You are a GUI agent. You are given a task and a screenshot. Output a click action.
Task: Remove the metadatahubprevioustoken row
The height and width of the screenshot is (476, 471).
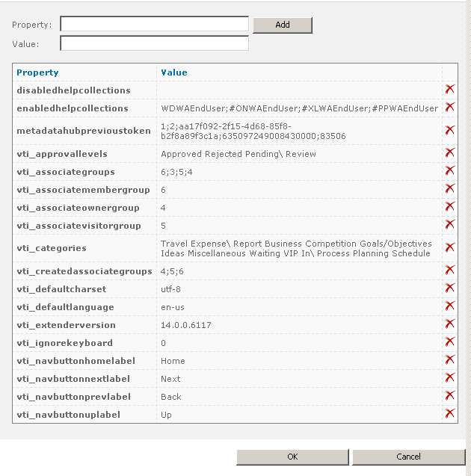point(450,130)
